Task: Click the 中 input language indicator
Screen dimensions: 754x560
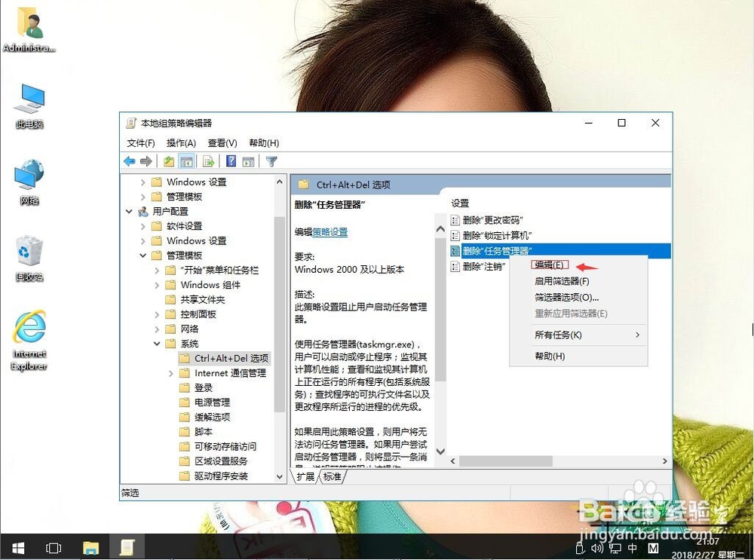Action: click(x=633, y=549)
